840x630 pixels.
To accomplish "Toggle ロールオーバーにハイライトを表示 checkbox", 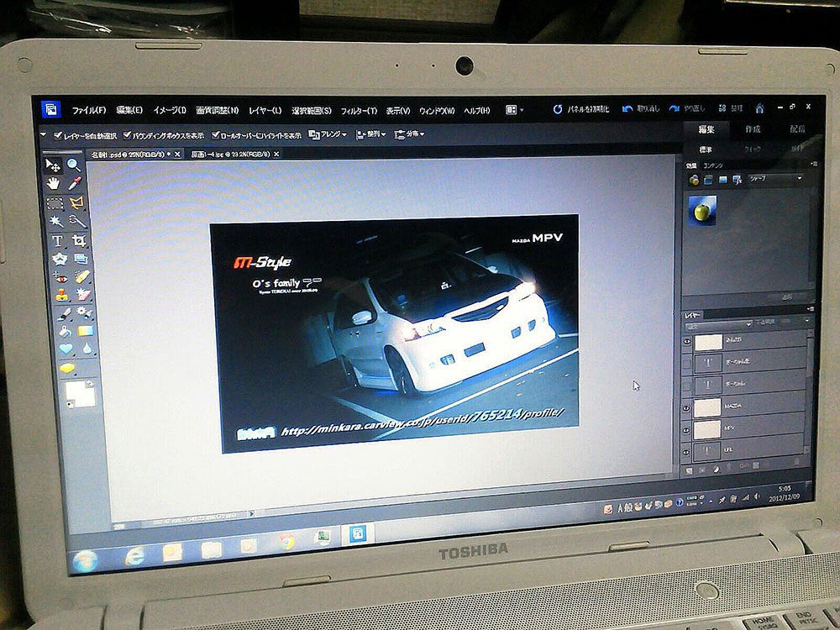I will pyautogui.click(x=215, y=135).
